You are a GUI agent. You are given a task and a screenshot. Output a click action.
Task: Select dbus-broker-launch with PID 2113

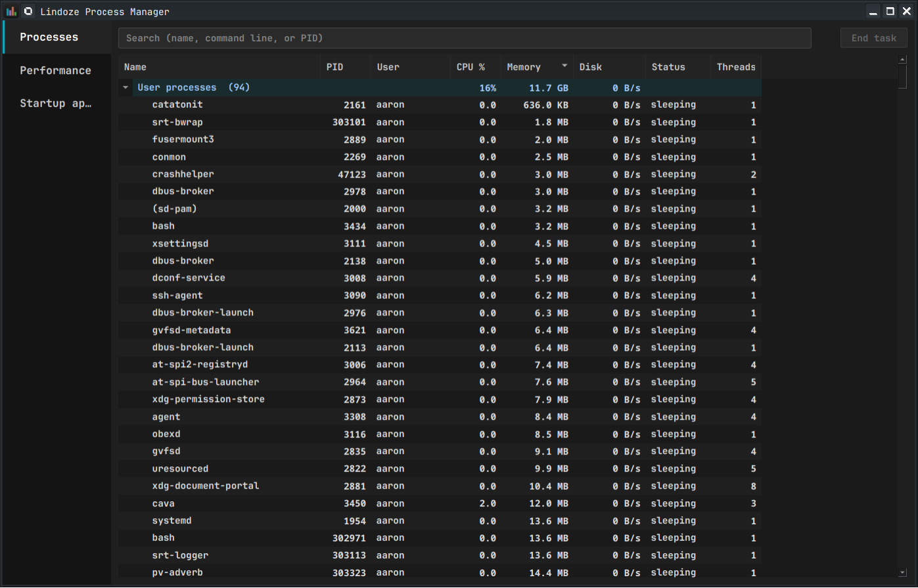pos(440,348)
